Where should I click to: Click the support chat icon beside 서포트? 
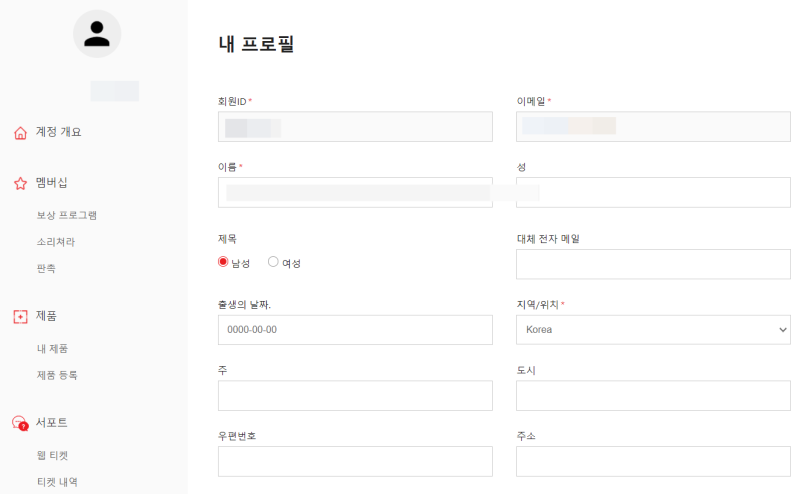click(x=20, y=423)
